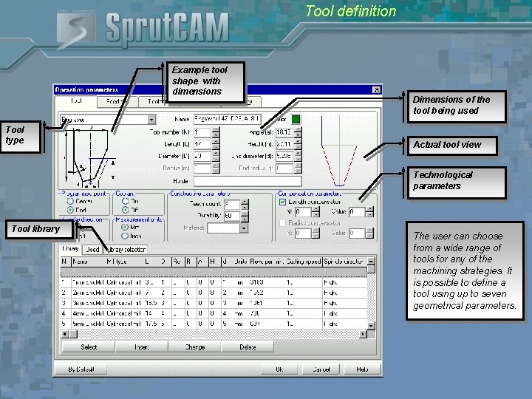Click the Tool number value field
This screenshot has width=532, height=399.
coord(202,132)
